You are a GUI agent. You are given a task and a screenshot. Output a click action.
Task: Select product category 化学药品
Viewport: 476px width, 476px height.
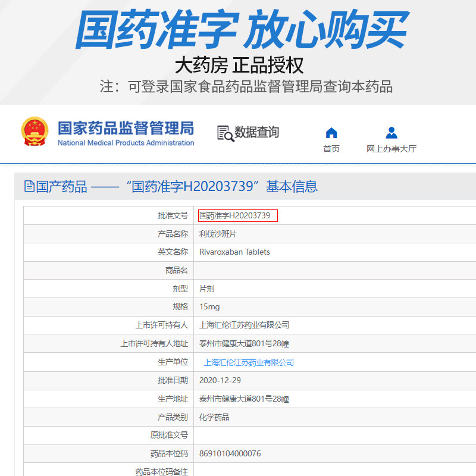tap(214, 417)
